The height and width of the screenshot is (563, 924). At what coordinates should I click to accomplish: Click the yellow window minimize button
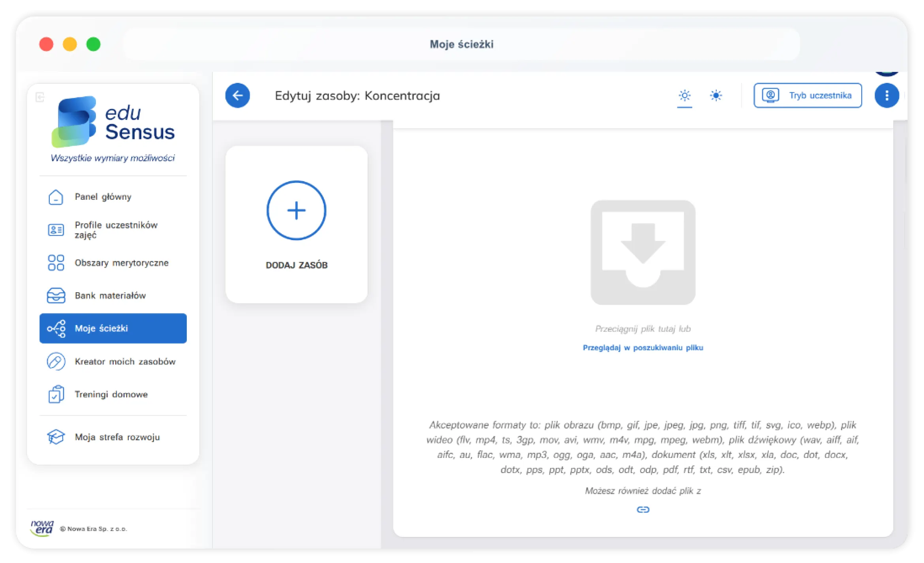tap(70, 44)
